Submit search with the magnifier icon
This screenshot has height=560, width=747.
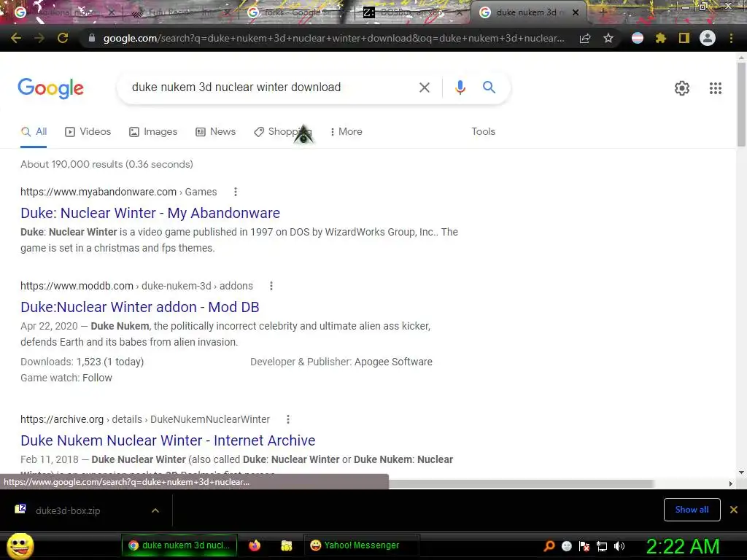click(489, 87)
